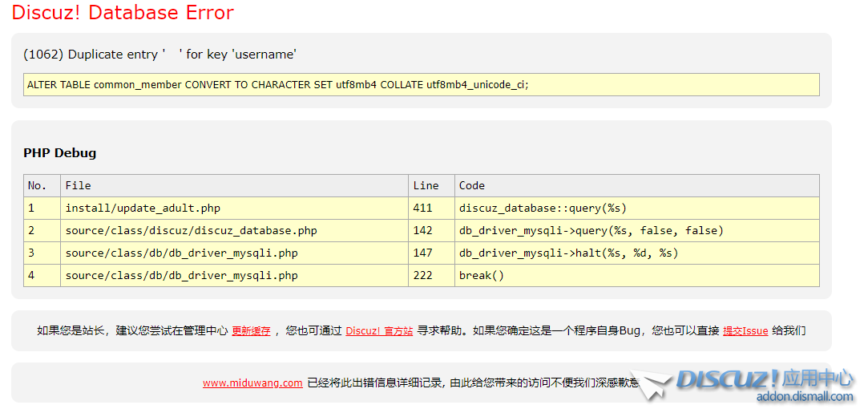Click the 提交Issue link
This screenshot has width=868, height=417.
click(x=745, y=331)
